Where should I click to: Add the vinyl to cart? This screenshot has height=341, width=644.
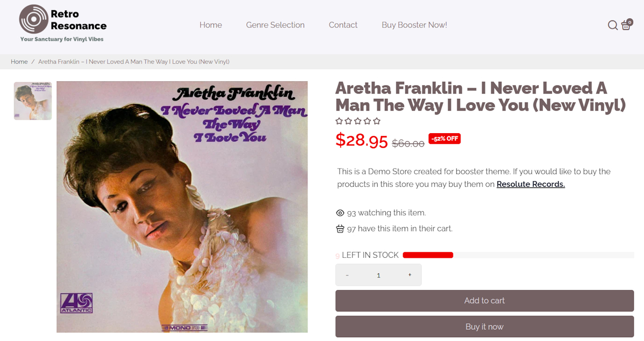click(485, 301)
